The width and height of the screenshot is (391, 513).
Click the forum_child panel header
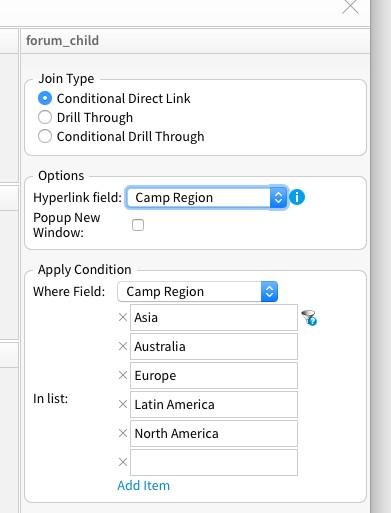[195, 41]
